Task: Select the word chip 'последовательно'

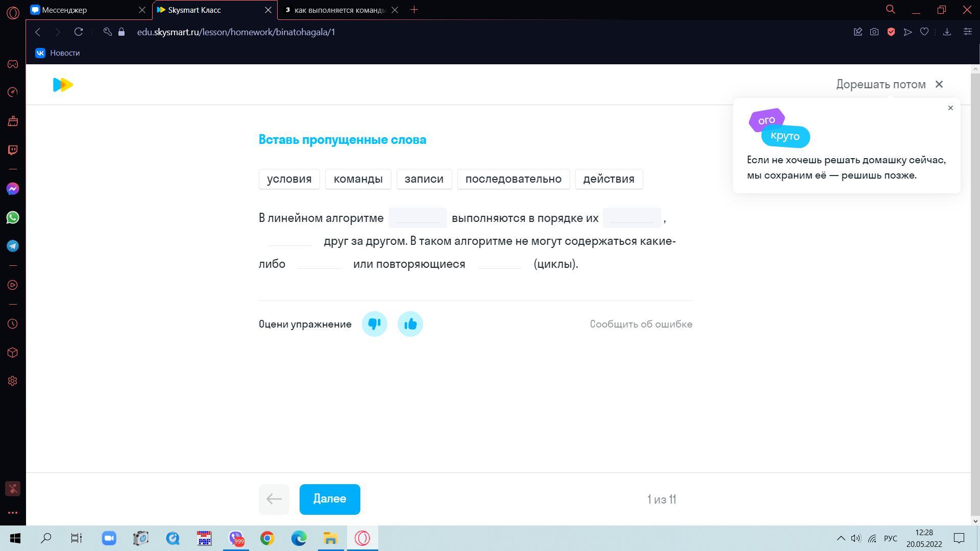Action: (x=513, y=179)
